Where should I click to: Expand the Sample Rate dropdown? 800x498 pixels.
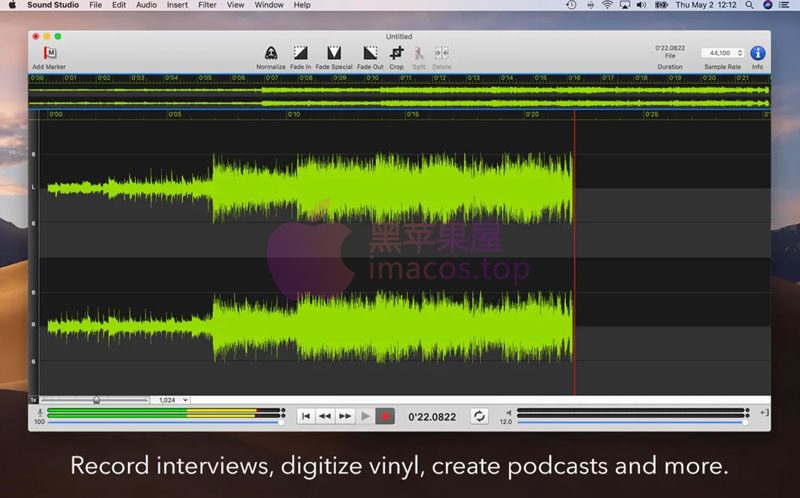pyautogui.click(x=721, y=53)
